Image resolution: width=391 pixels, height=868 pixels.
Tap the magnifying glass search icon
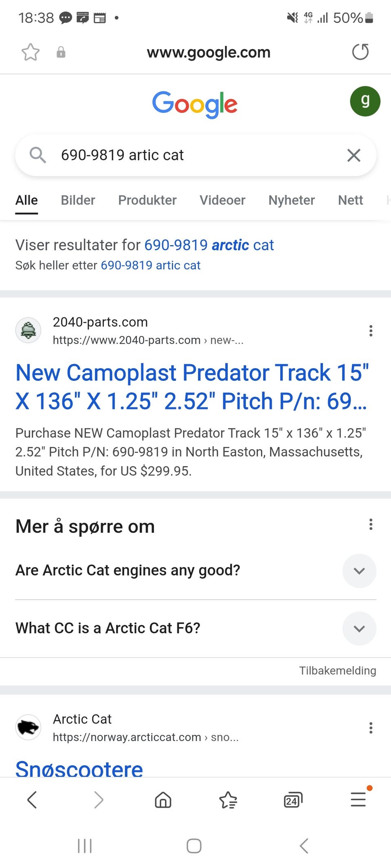38,155
